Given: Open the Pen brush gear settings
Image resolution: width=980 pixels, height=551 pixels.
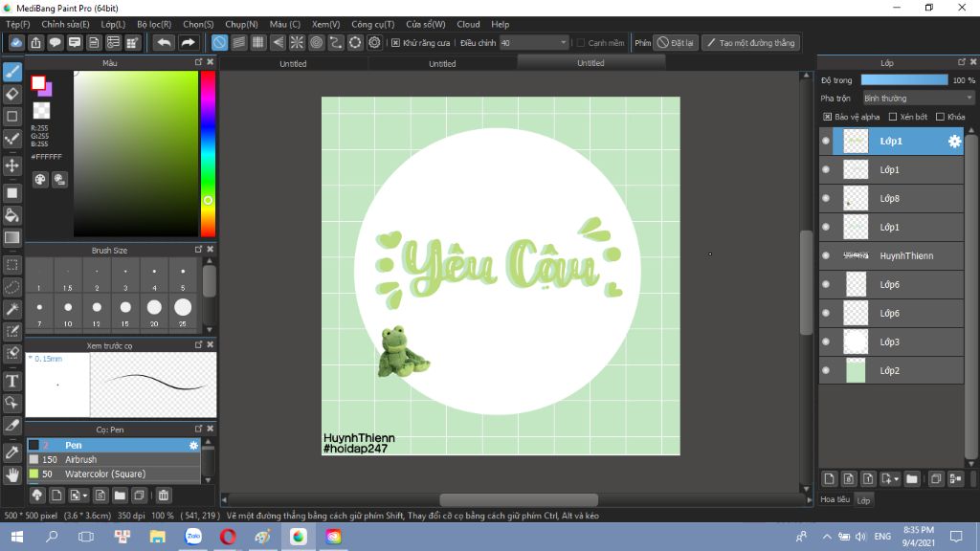Looking at the screenshot, I should coord(193,446).
